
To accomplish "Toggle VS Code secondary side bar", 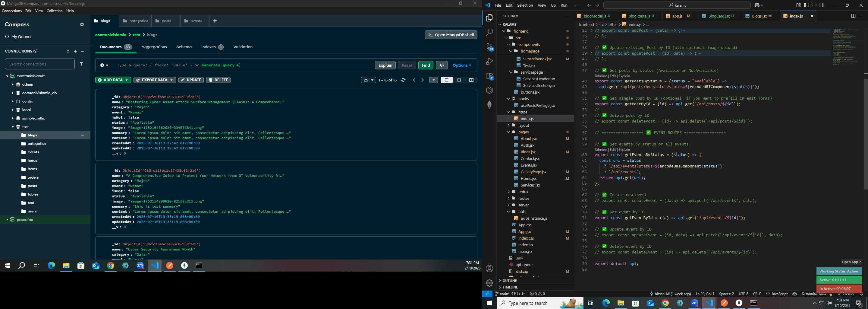I will pos(822,5).
